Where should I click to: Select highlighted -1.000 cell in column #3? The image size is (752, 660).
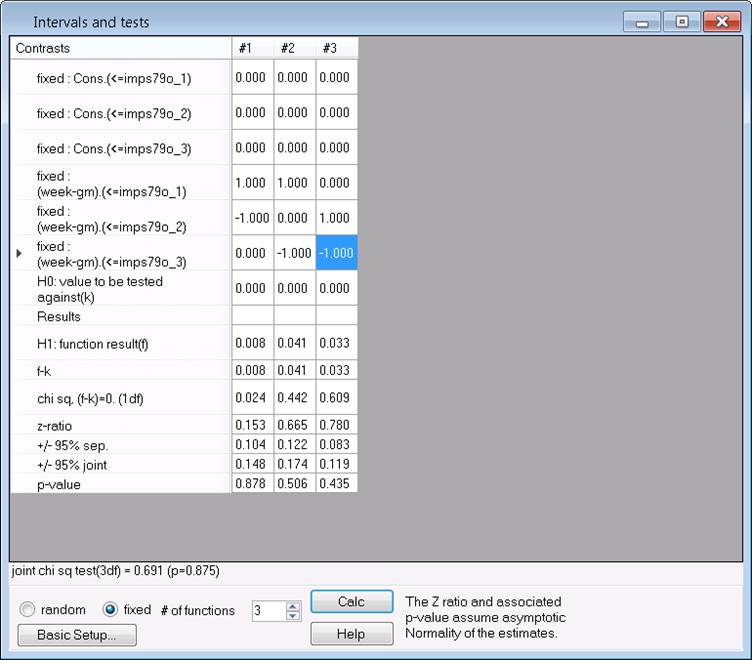336,253
